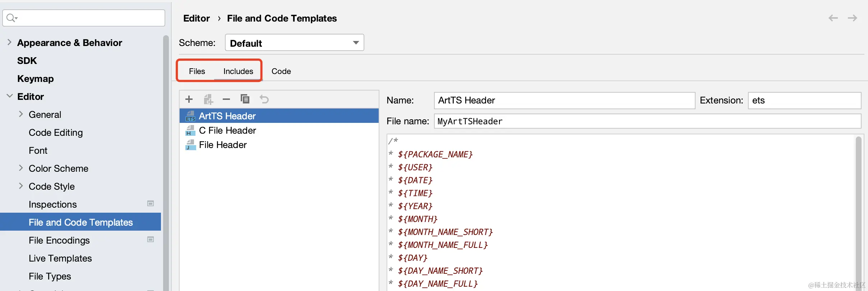Image resolution: width=868 pixels, height=291 pixels.
Task: Click the create child template icon
Action: pyautogui.click(x=208, y=99)
